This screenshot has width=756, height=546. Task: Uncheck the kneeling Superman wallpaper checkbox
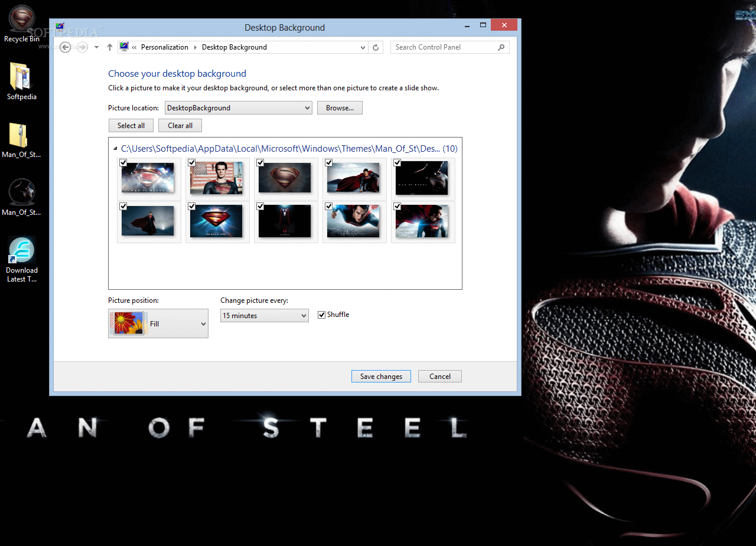(x=329, y=162)
